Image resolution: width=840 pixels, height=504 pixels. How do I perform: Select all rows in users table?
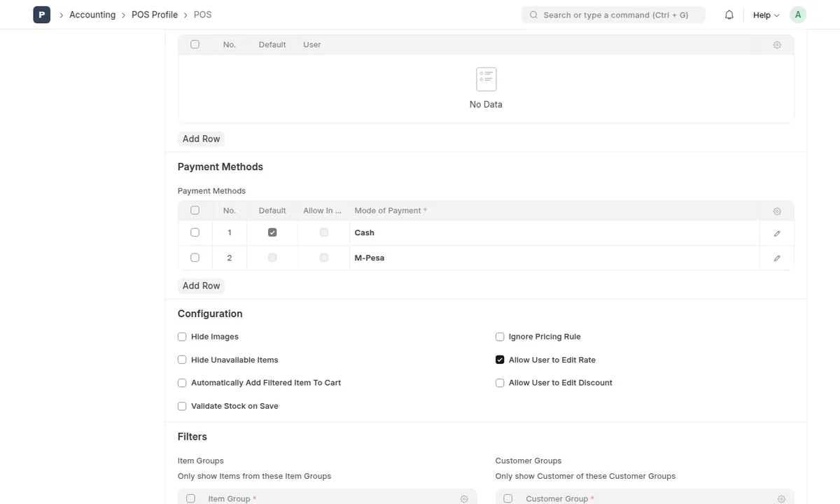(195, 44)
